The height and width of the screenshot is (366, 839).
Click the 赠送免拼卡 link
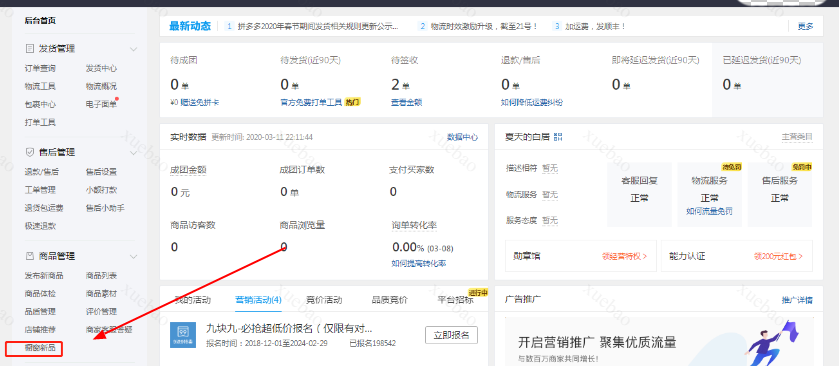pos(201,102)
